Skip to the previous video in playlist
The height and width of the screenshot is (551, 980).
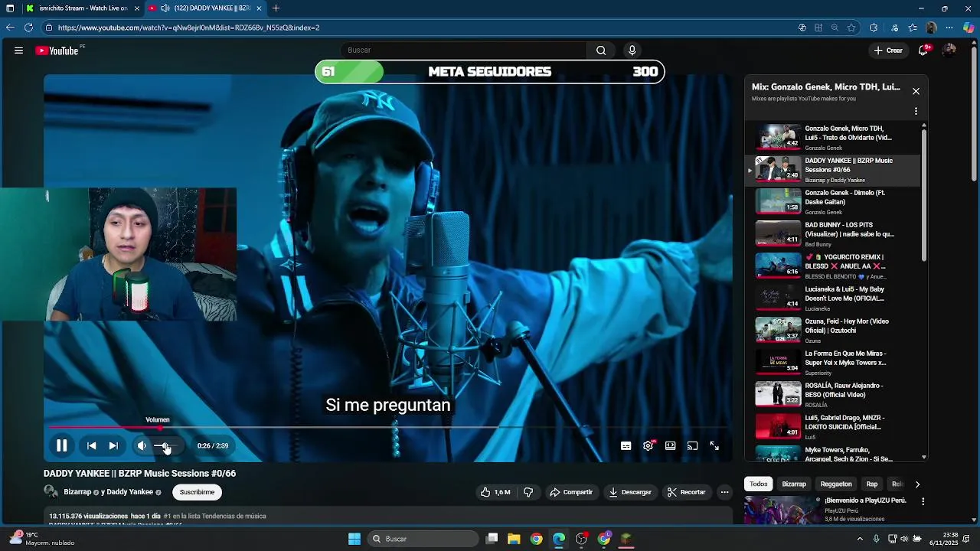pos(91,445)
